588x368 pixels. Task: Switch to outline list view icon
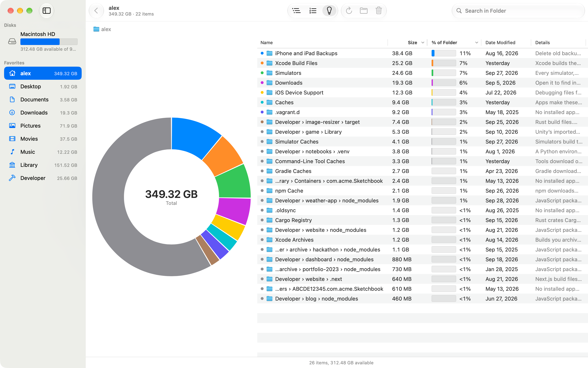click(296, 11)
